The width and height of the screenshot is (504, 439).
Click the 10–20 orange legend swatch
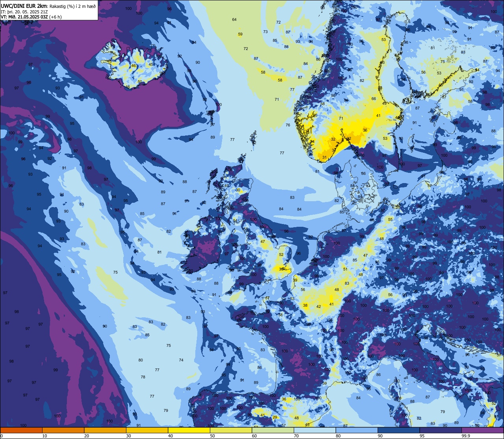(63, 430)
